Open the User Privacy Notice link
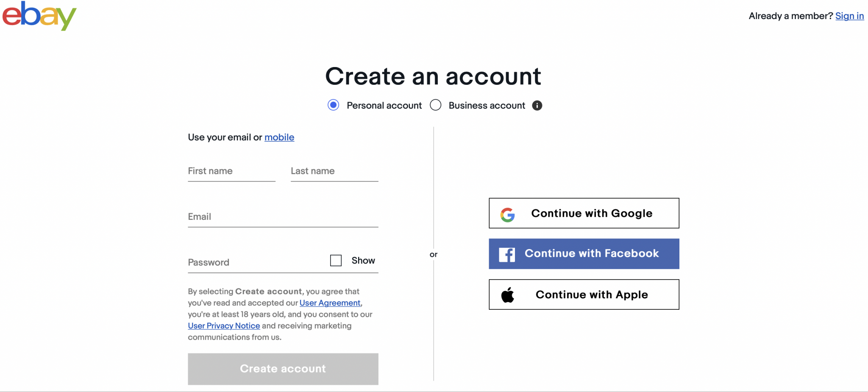Screen dimensions: 868x392 224,326
